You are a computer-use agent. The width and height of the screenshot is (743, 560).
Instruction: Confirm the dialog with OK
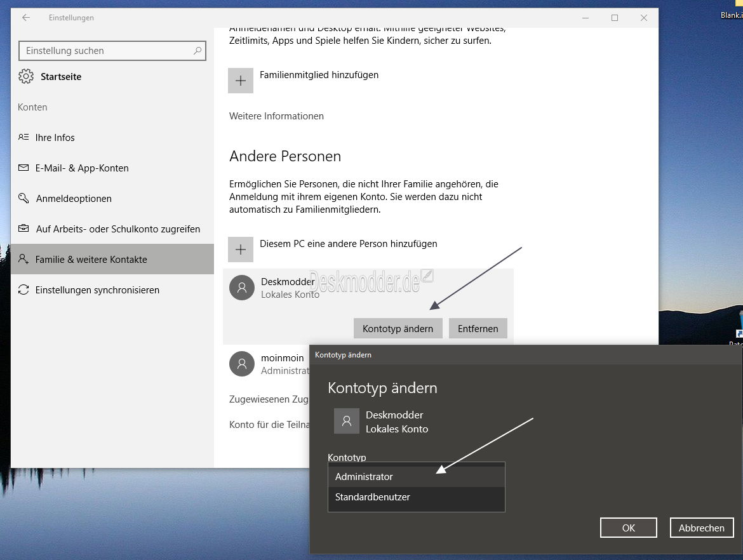[628, 528]
